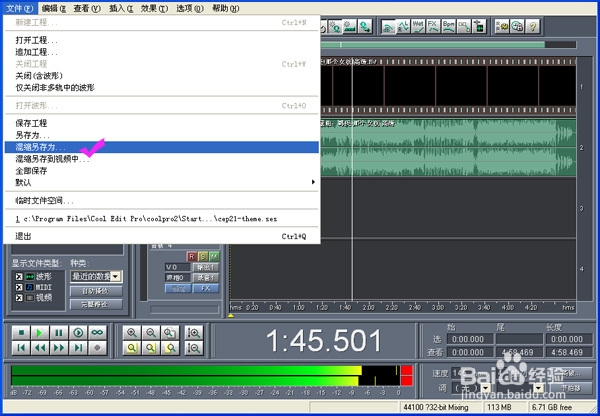Viewport: 600px width, 416px height.
Task: Choose 保存工程 from the File menu
Action: pyautogui.click(x=161, y=123)
